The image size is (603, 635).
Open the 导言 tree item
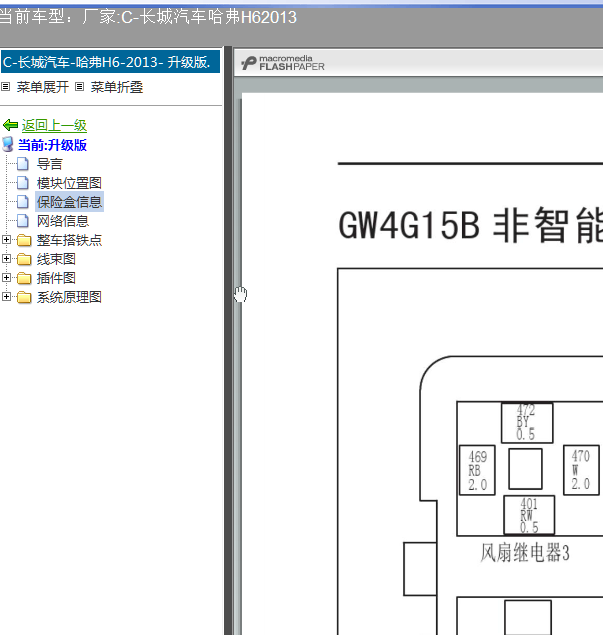49,164
